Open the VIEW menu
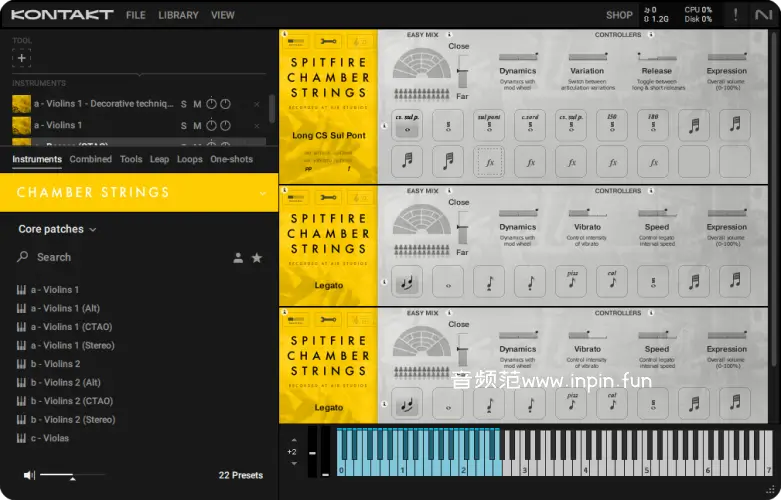781x500 pixels. [222, 15]
